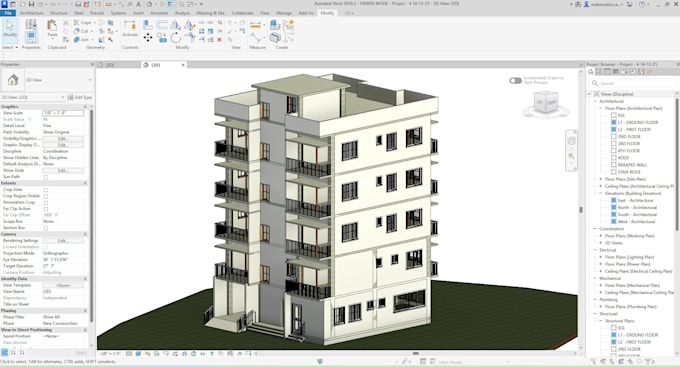Check the Far Clip Active checkbox
This screenshot has width=680, height=367.
point(46,209)
